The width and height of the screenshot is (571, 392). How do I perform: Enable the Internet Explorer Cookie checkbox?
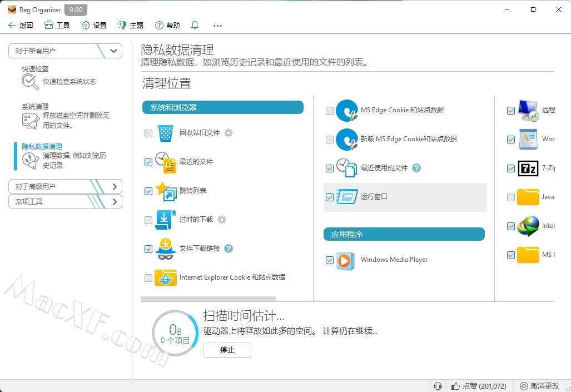point(148,278)
